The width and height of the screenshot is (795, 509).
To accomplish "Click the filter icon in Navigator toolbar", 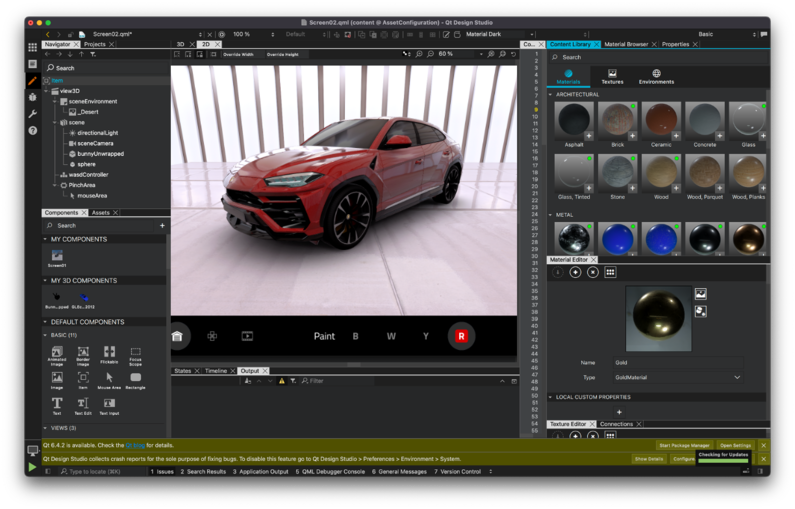I will click(93, 54).
